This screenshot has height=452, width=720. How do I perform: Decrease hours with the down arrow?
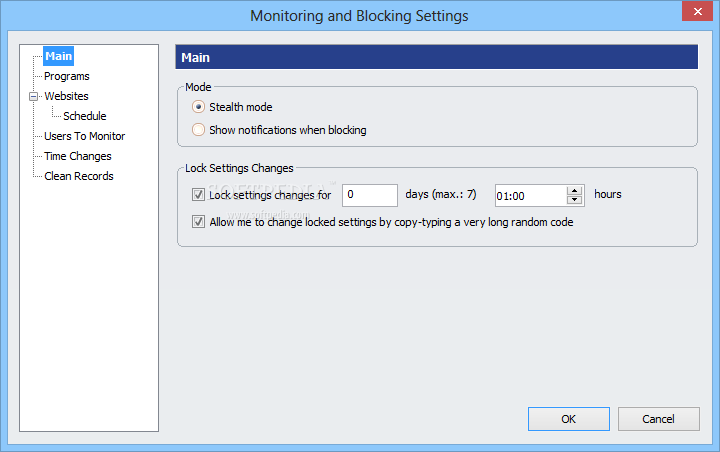(574, 200)
